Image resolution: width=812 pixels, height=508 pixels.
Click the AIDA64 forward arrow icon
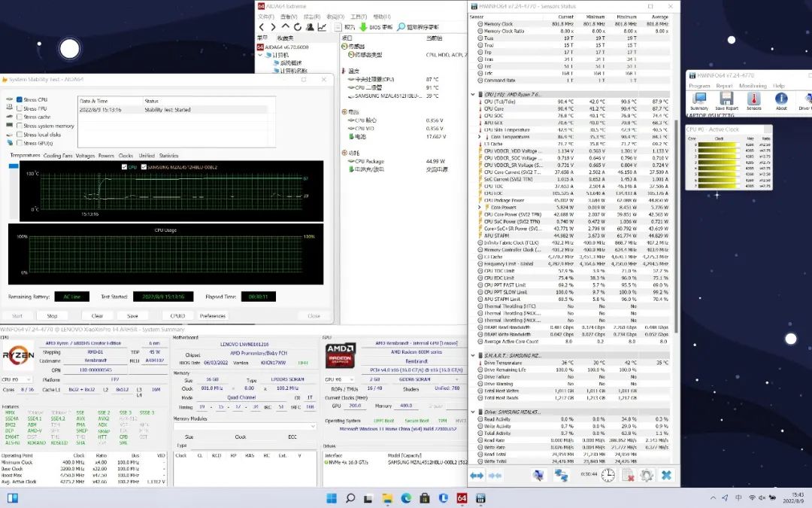click(273, 27)
